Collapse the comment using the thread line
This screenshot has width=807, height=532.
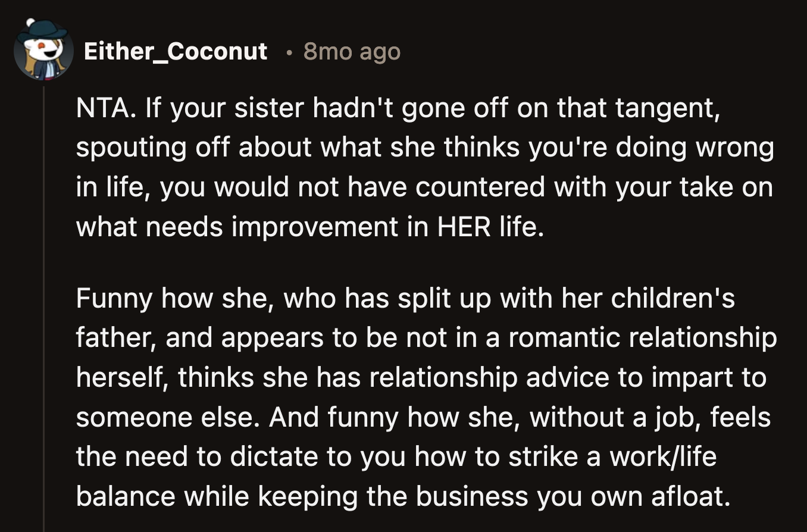[x=44, y=309]
